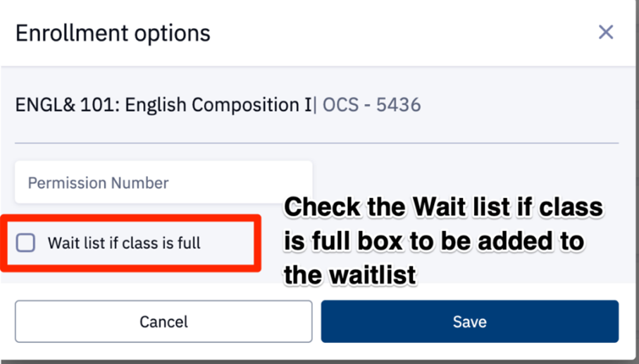This screenshot has width=639, height=364.
Task: Select the ENGL& 101: English Composition I title
Action: click(x=163, y=106)
